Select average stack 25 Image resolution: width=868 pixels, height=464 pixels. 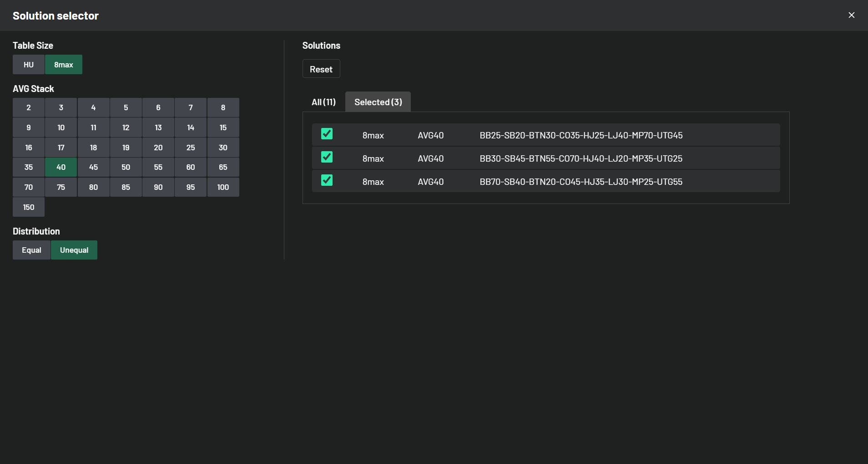(191, 148)
